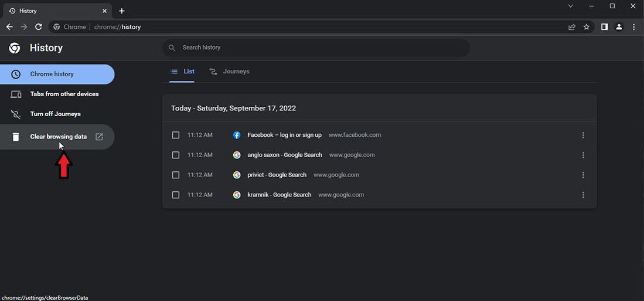Switch to the Journeys tab
Screen dimensions: 644x301
pyautogui.click(x=230, y=72)
